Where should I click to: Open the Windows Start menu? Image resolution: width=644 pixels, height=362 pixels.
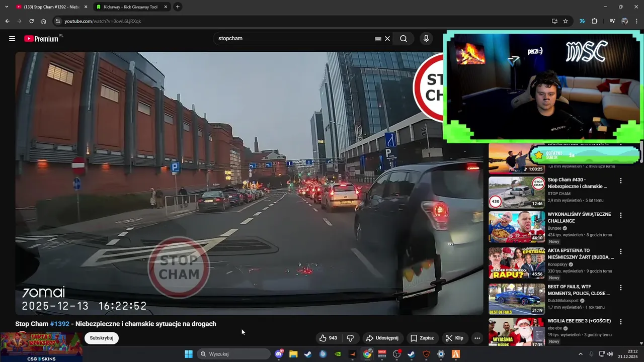(x=189, y=354)
